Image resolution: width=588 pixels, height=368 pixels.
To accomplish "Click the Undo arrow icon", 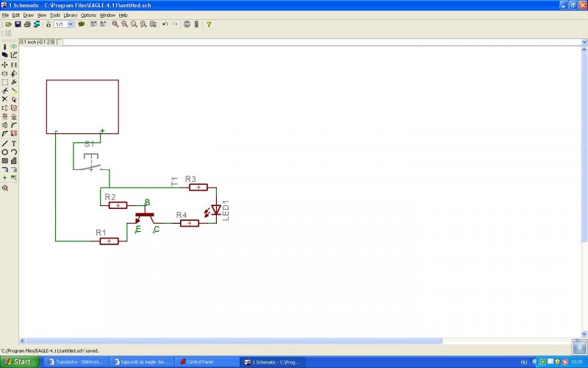I will click(165, 24).
